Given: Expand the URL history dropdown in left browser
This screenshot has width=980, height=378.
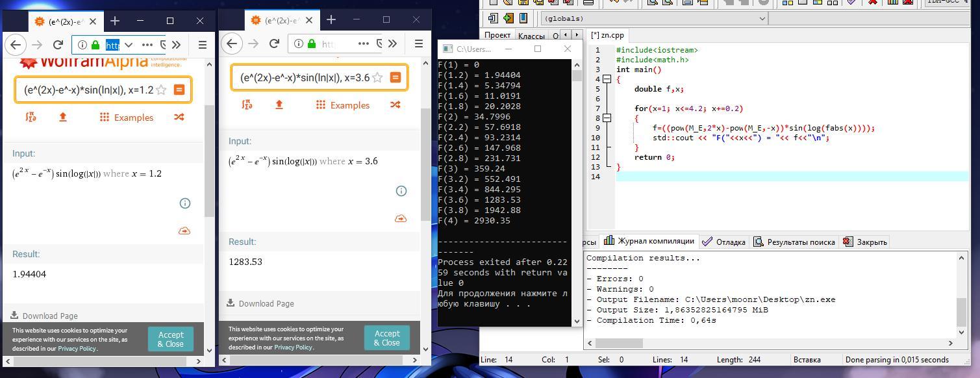Looking at the screenshot, I should 129,45.
